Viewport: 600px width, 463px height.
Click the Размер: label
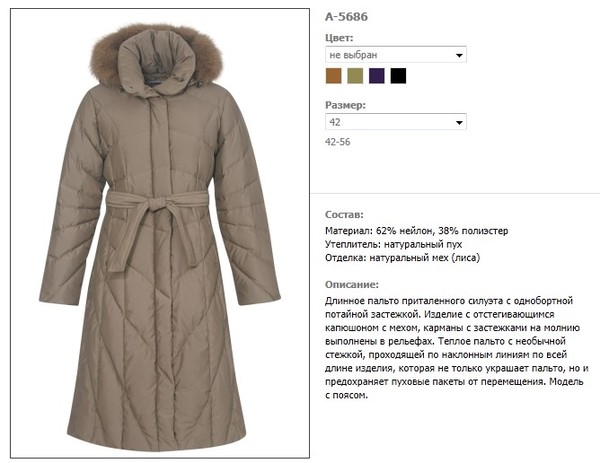(x=345, y=105)
